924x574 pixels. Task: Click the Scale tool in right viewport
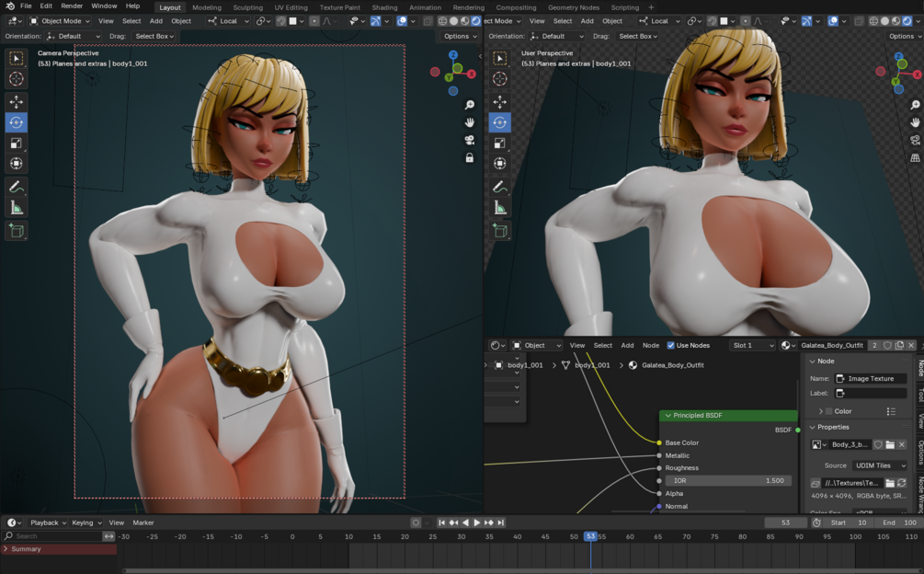[500, 143]
